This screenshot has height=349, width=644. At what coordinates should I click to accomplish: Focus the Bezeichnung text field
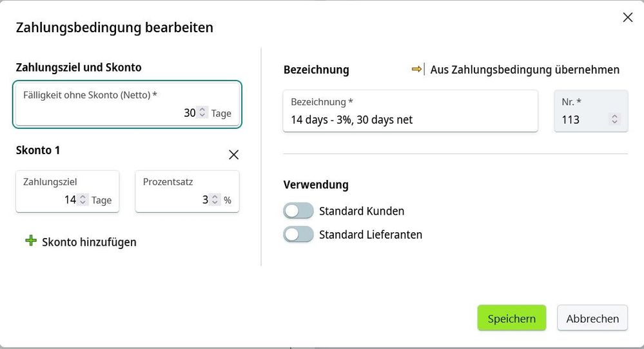pyautogui.click(x=410, y=119)
